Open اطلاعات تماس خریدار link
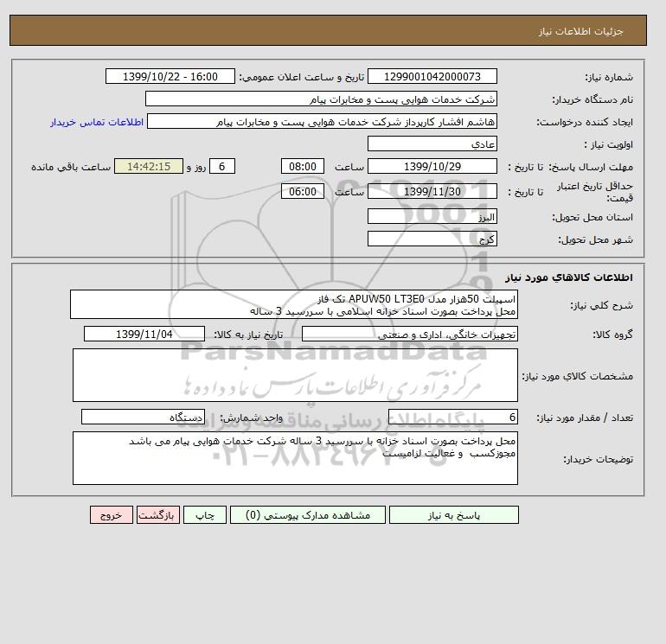 click(97, 122)
